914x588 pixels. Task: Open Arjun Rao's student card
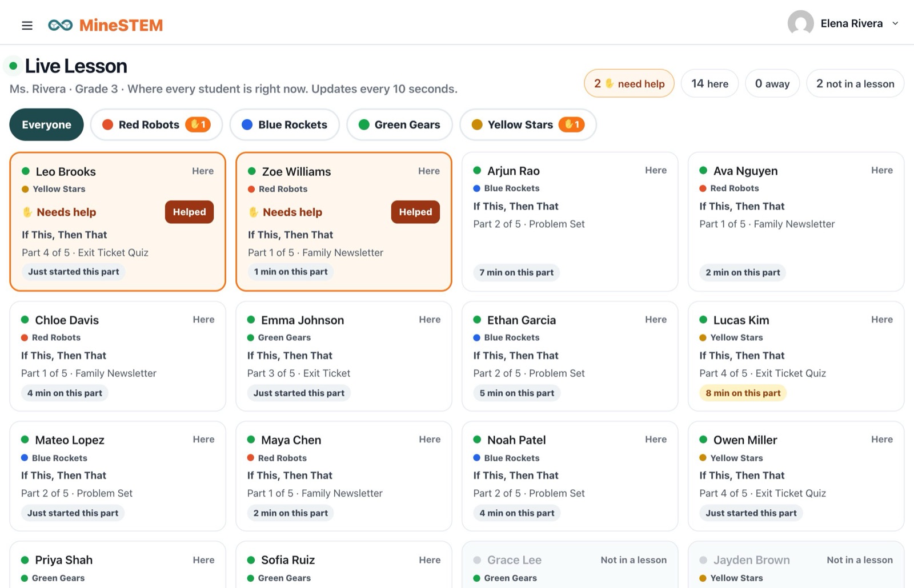click(x=570, y=221)
